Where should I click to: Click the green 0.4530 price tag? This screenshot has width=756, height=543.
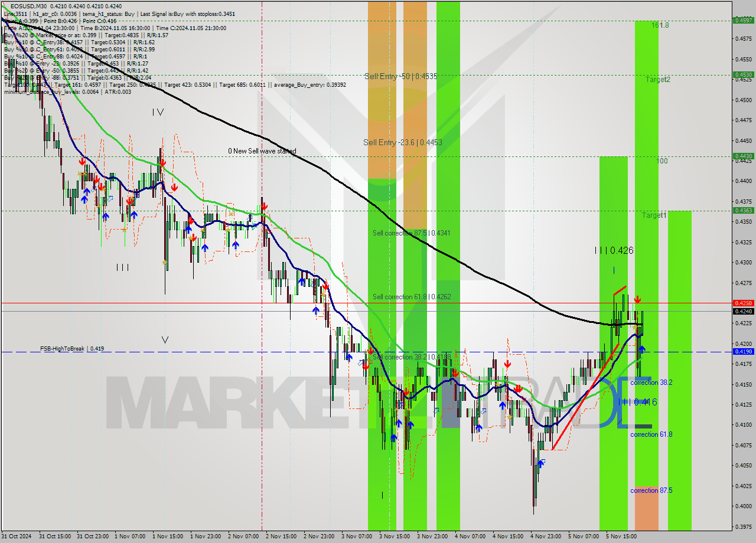(x=742, y=74)
